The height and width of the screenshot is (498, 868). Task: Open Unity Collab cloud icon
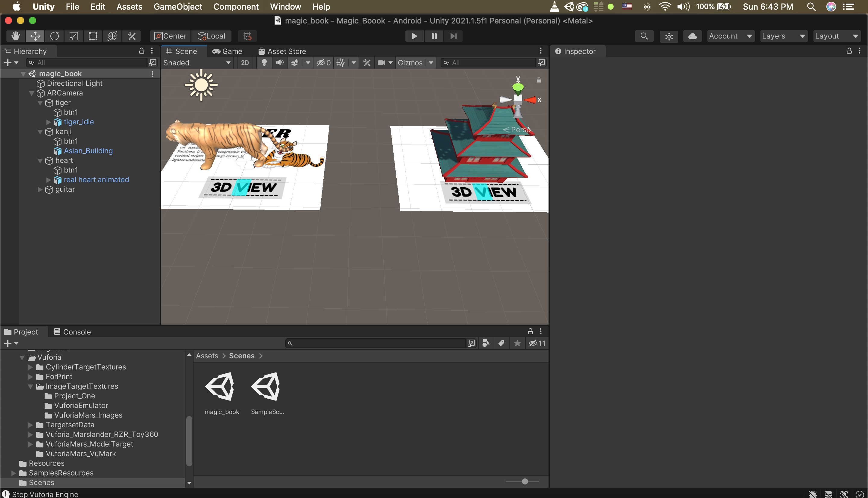(692, 36)
